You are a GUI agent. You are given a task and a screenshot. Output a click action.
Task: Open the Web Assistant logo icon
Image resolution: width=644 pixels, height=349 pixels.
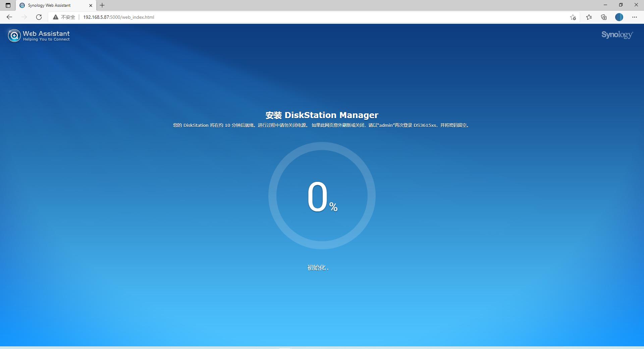[14, 35]
